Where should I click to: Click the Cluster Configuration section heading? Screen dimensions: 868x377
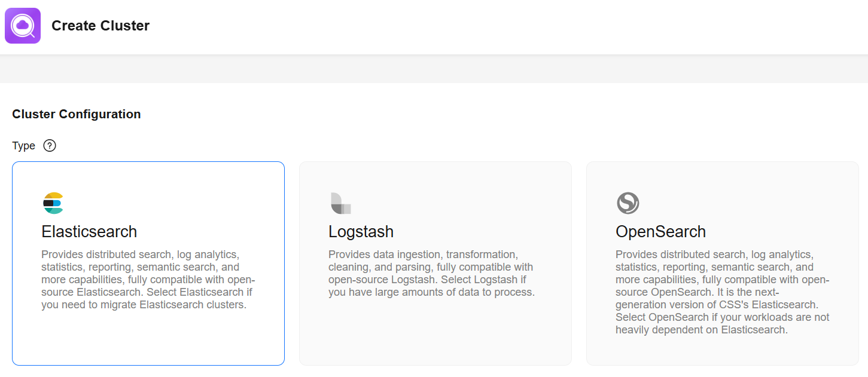77,114
